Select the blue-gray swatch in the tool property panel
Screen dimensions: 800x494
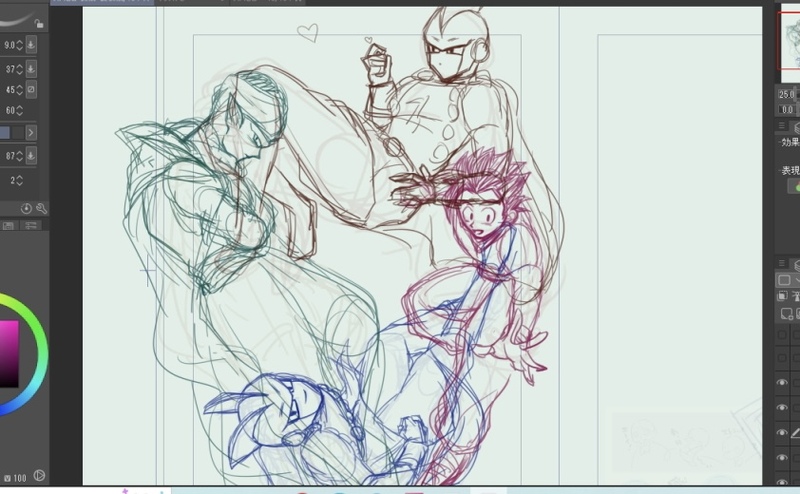tap(5, 133)
